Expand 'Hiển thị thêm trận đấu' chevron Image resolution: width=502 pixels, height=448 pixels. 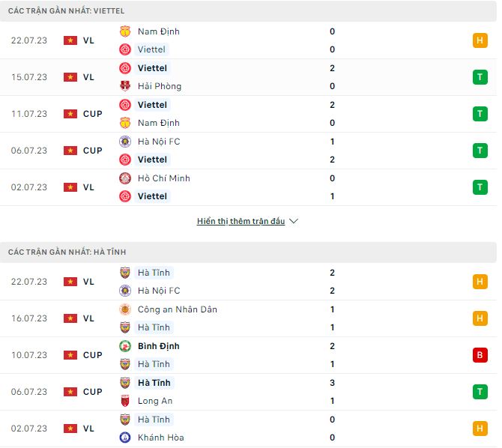click(x=294, y=222)
